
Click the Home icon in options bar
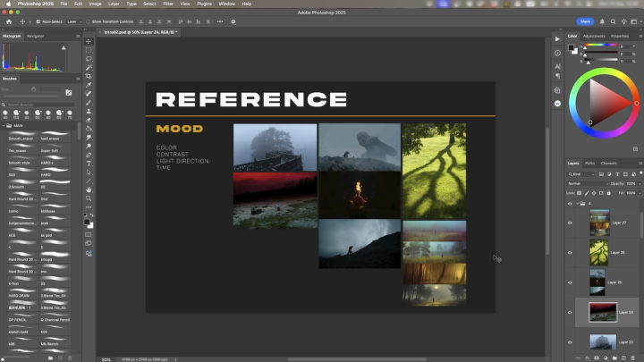(7, 21)
